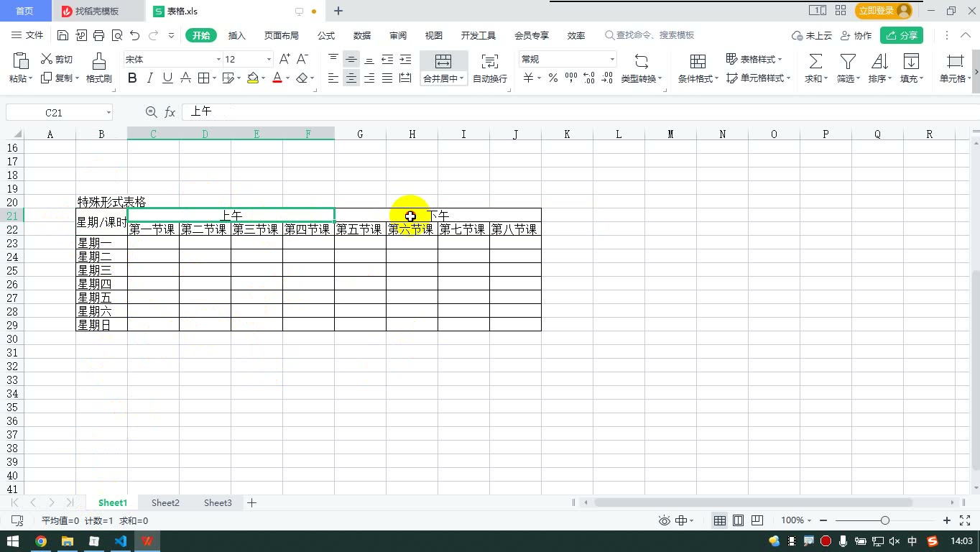This screenshot has width=980, height=552.
Task: Click the Paste (粘贴) clipboard icon
Action: coord(21,60)
